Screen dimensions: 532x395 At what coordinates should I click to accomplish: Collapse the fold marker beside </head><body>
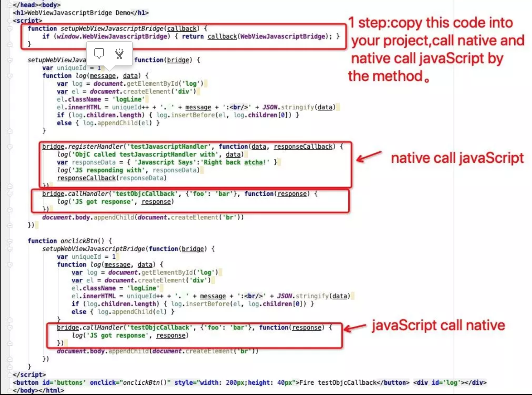click(x=10, y=5)
